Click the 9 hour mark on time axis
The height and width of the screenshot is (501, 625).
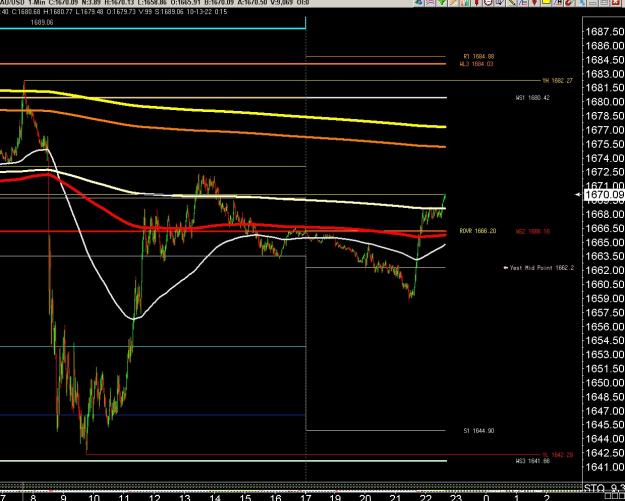(63, 497)
